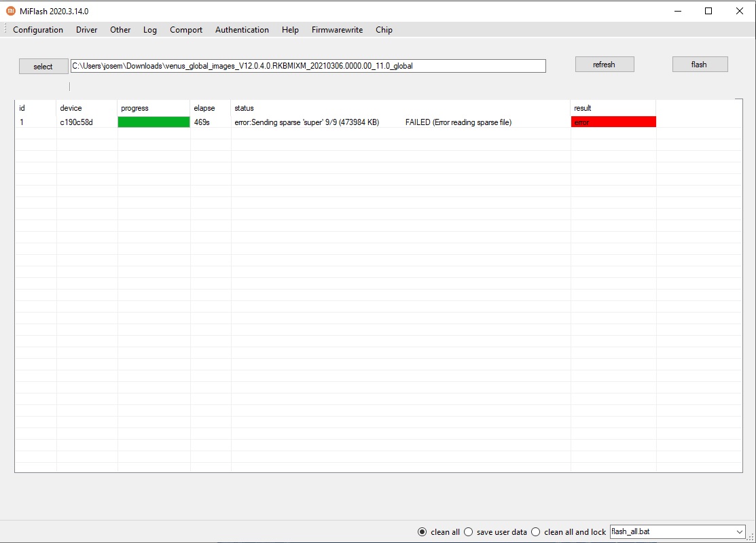
Task: Minimize the MiFlash window
Action: (x=678, y=11)
